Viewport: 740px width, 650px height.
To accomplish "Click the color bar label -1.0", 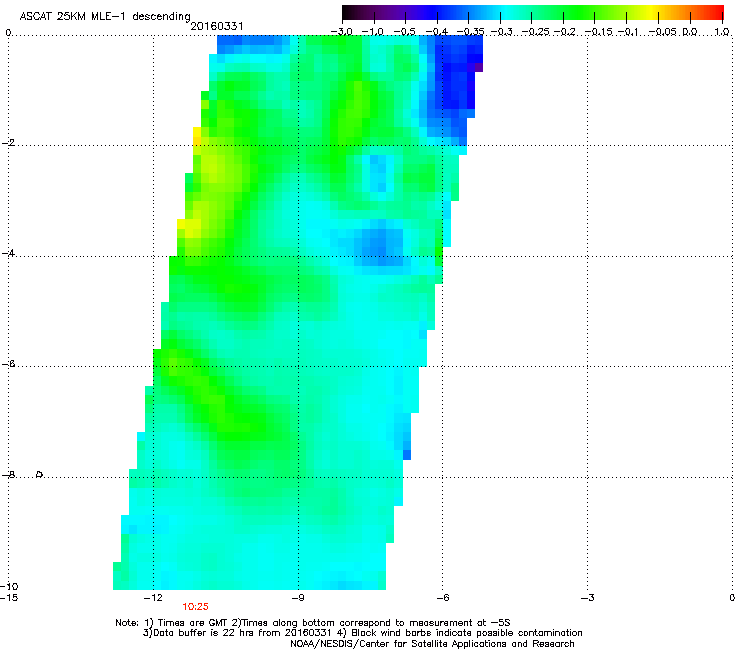I will coord(373,32).
